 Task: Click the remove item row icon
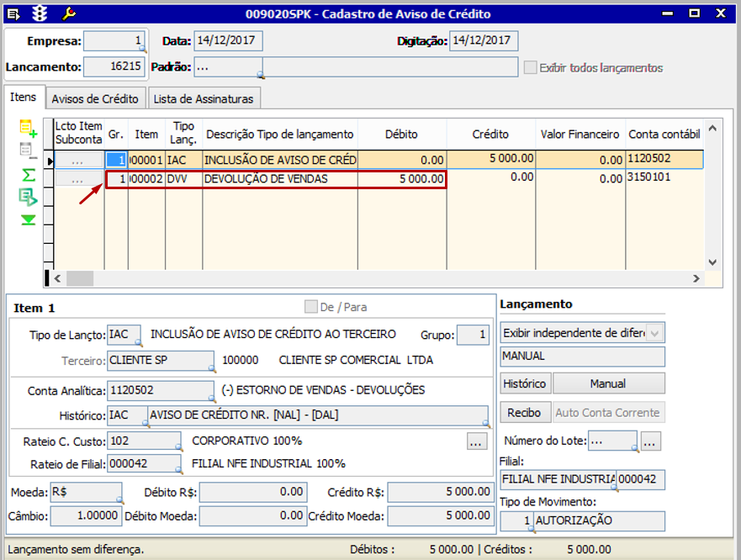29,151
